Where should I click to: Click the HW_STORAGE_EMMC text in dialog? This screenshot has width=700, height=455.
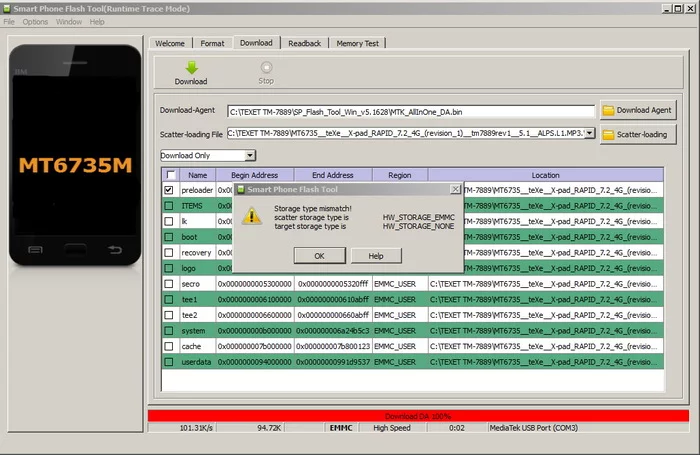point(418,217)
